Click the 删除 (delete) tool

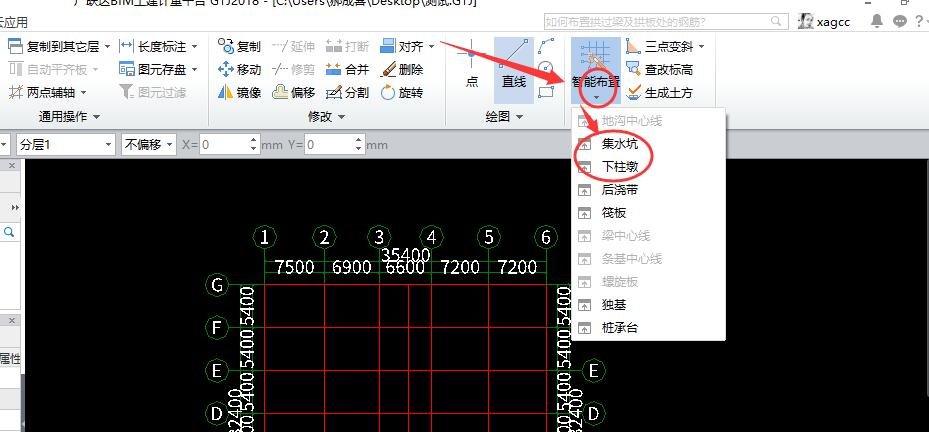402,69
